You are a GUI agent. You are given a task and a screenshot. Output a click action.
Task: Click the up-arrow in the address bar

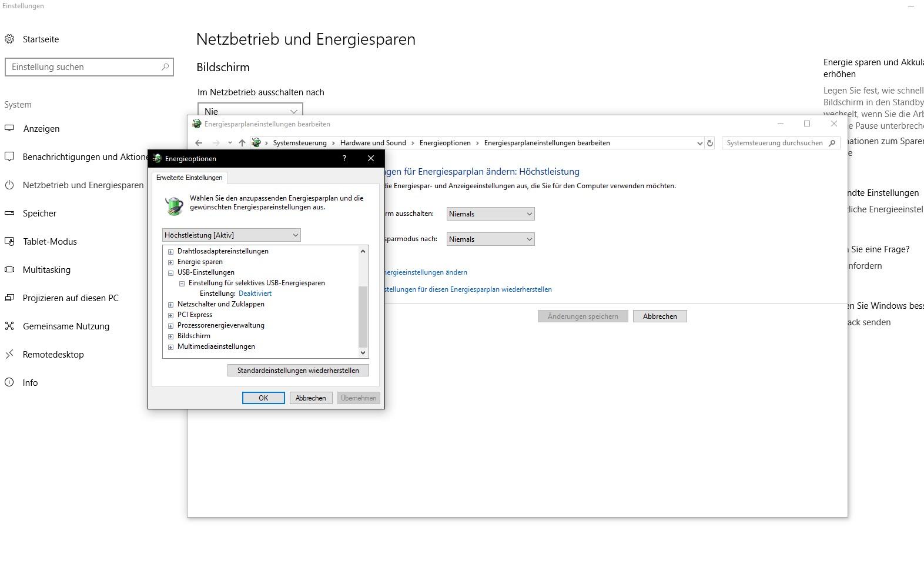[242, 143]
